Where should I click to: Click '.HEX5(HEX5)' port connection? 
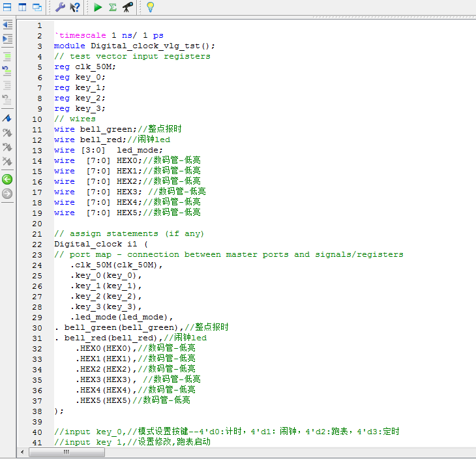[x=104, y=401]
